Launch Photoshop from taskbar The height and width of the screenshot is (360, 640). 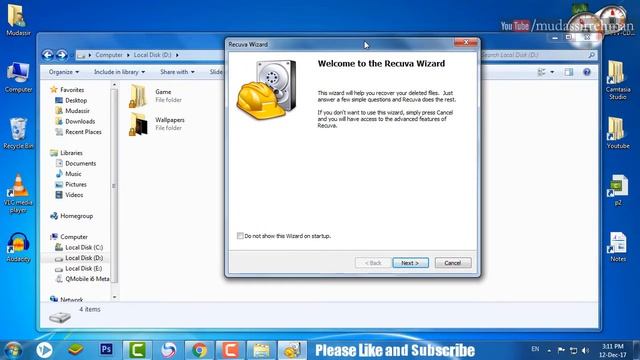tap(106, 350)
